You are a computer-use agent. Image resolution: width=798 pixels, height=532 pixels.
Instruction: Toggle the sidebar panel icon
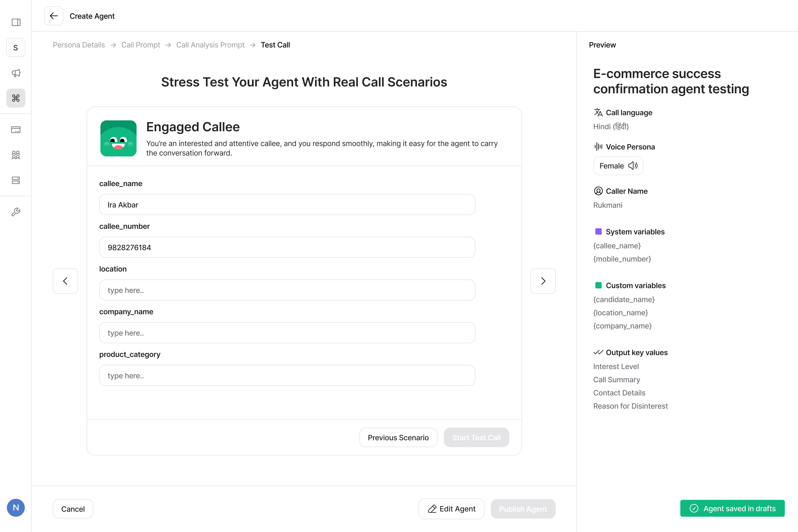(x=16, y=22)
